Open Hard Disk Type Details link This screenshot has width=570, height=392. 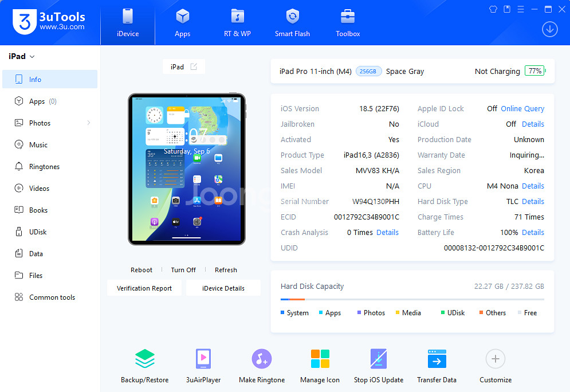(533, 202)
